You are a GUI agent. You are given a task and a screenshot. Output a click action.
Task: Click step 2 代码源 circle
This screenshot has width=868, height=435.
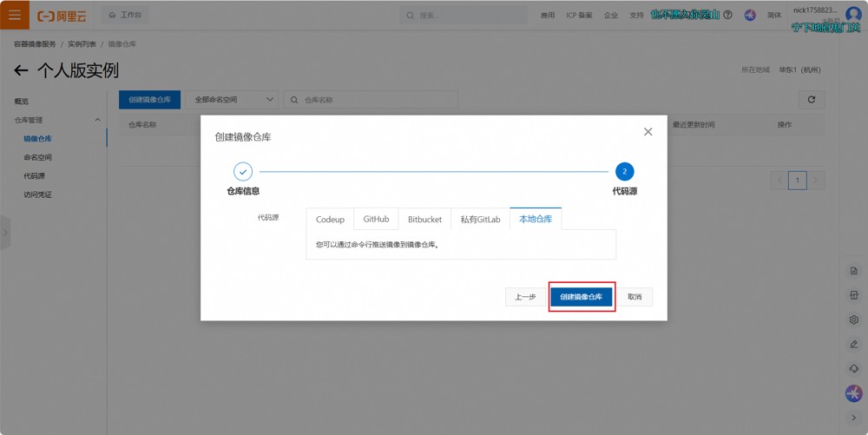pyautogui.click(x=624, y=172)
